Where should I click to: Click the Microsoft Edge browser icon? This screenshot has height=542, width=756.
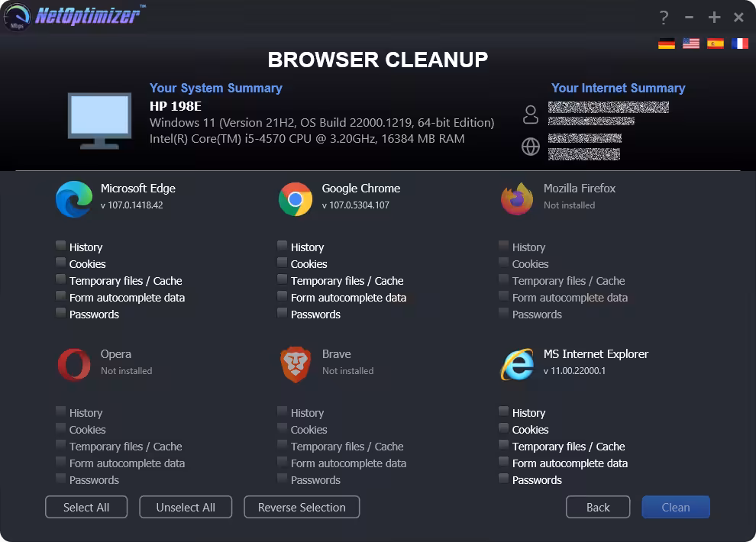pyautogui.click(x=74, y=199)
